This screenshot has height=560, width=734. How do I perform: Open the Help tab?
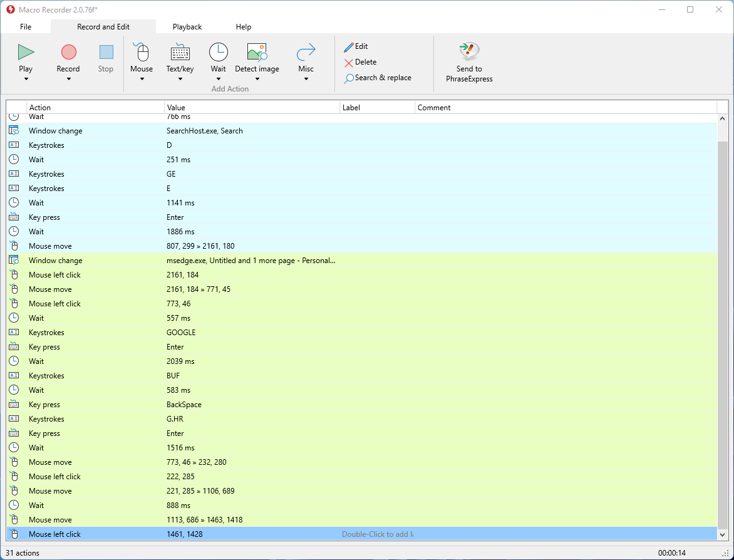click(x=244, y=27)
